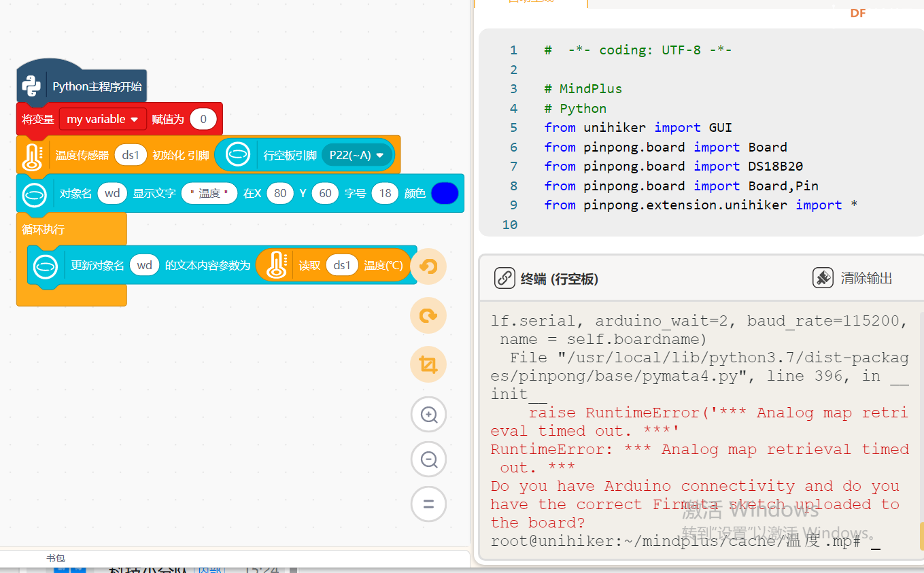
Task: Click thermometer icon on the sensor init block
Action: [x=32, y=156]
